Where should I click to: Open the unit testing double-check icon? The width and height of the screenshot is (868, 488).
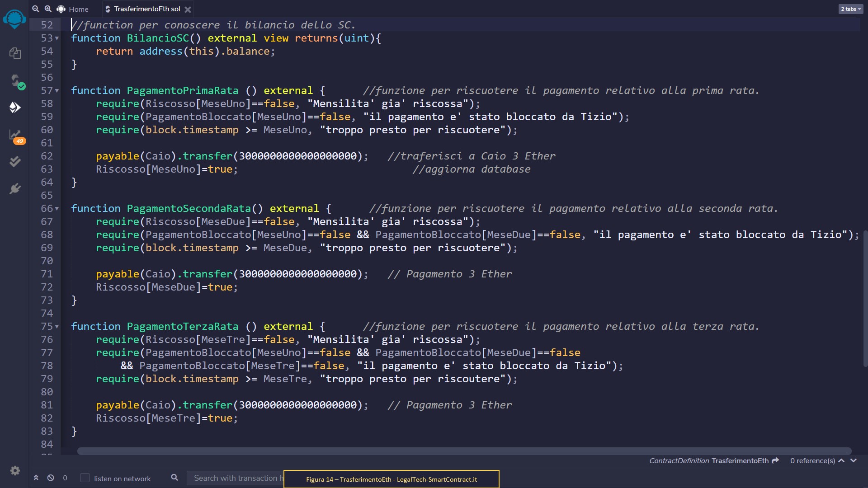pyautogui.click(x=15, y=161)
